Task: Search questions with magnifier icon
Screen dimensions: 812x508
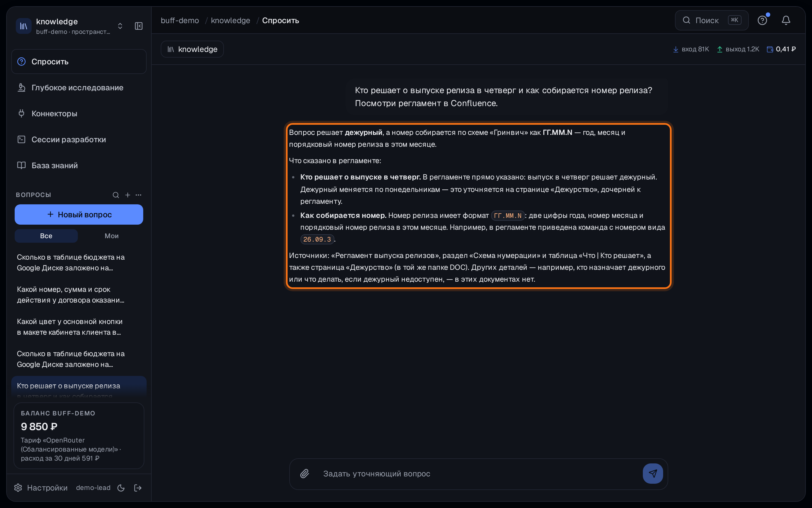Action: [x=116, y=195]
